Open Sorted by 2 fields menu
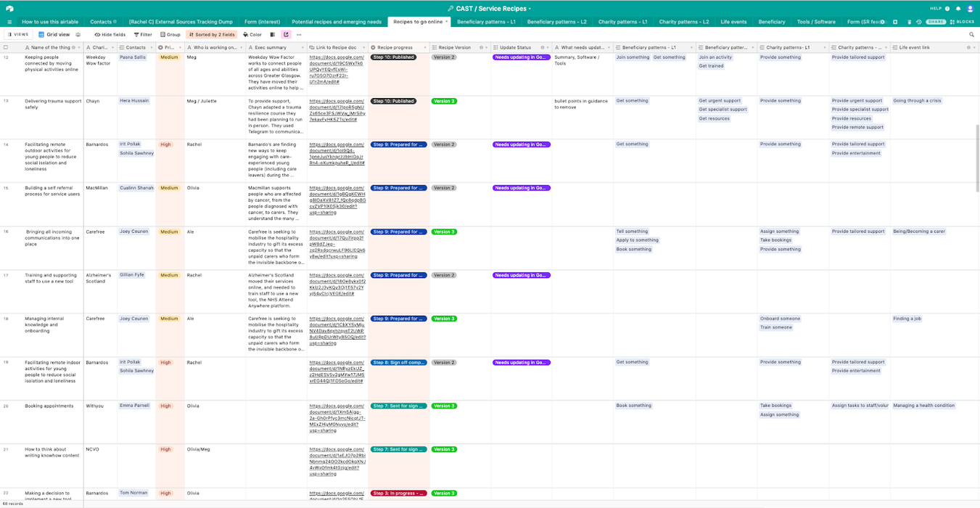Image resolution: width=980 pixels, height=508 pixels. 212,34
